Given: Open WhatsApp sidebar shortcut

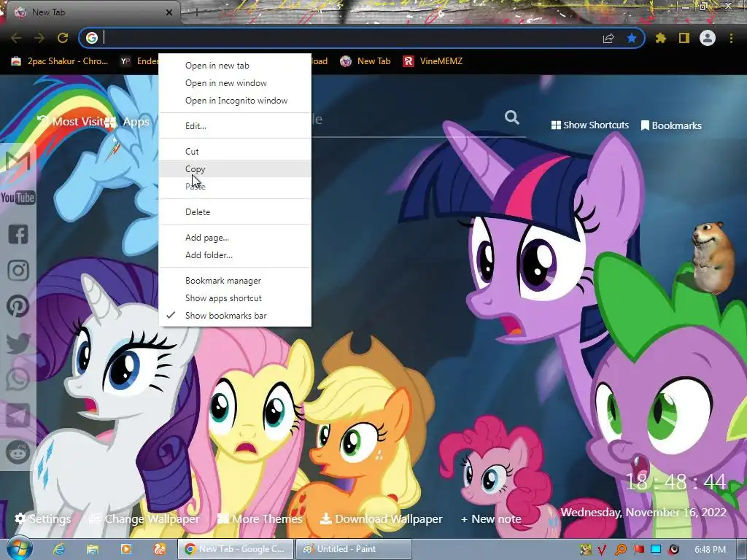Looking at the screenshot, I should [x=18, y=379].
